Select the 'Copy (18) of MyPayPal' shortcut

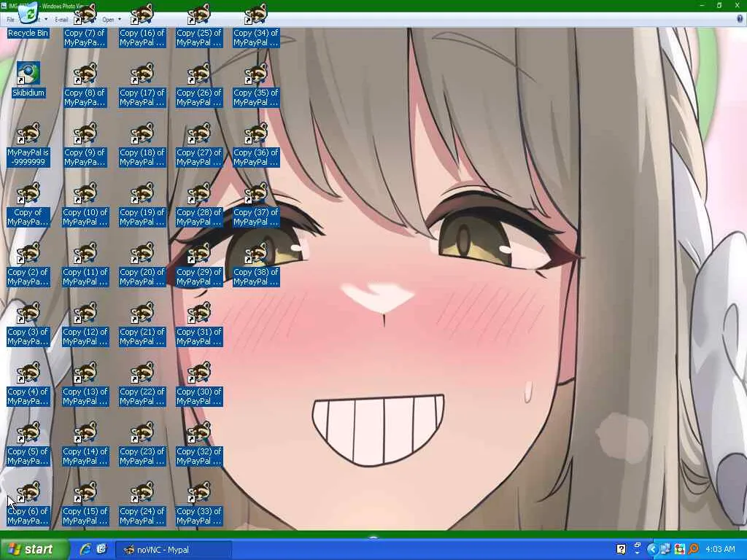(142, 145)
